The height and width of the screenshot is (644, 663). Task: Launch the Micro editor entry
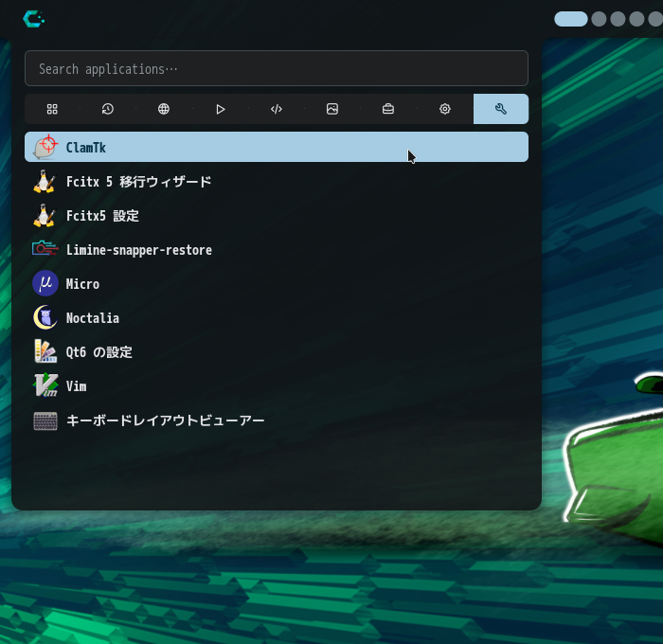(x=277, y=284)
